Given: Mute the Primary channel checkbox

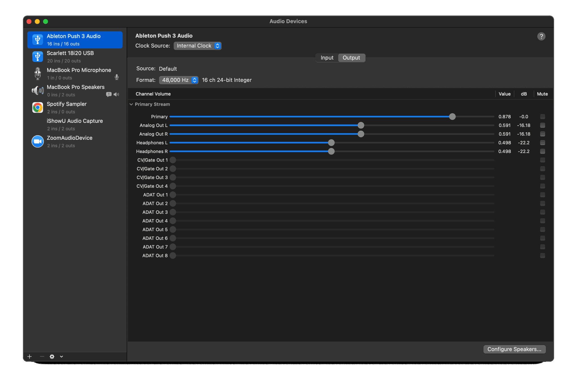Looking at the screenshot, I should (x=542, y=117).
